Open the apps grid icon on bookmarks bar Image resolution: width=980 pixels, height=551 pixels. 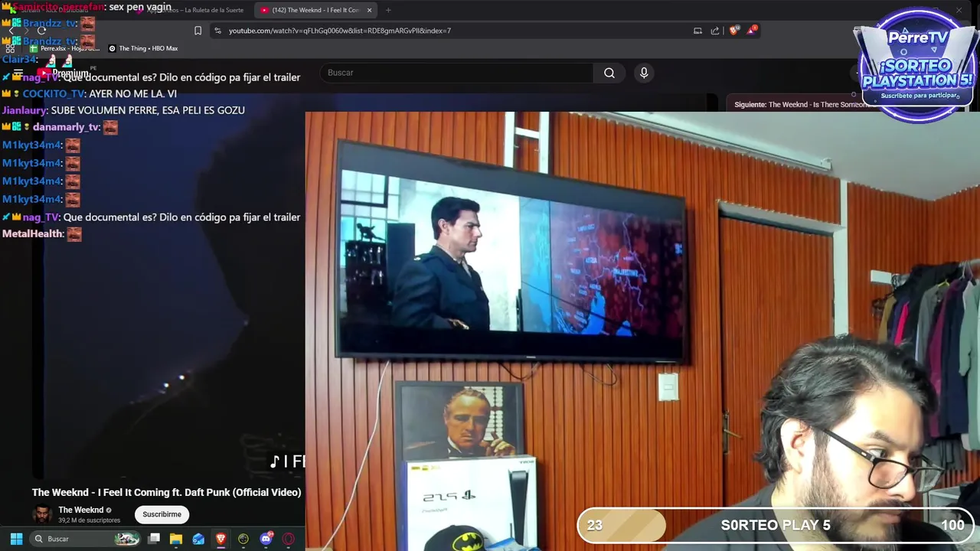(x=11, y=48)
